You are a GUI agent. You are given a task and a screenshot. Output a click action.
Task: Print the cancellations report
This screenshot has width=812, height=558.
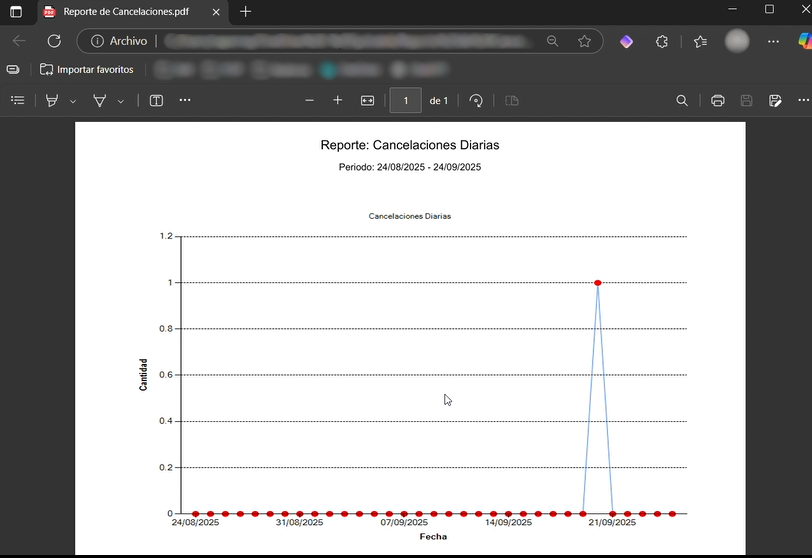717,101
